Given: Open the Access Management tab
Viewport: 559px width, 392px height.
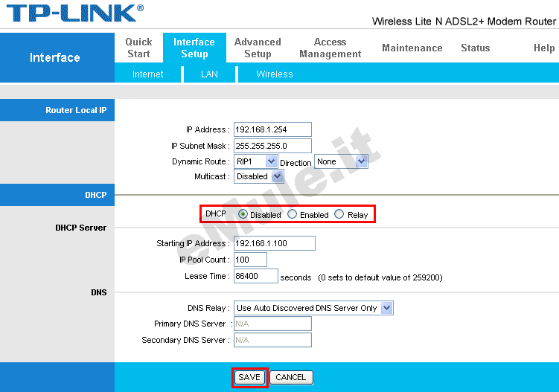Looking at the screenshot, I should pos(330,48).
